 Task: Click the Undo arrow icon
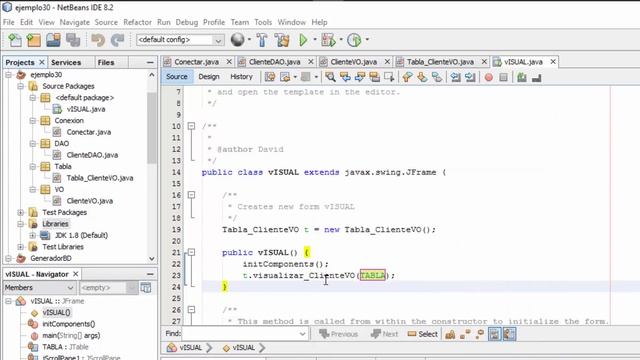(98, 40)
